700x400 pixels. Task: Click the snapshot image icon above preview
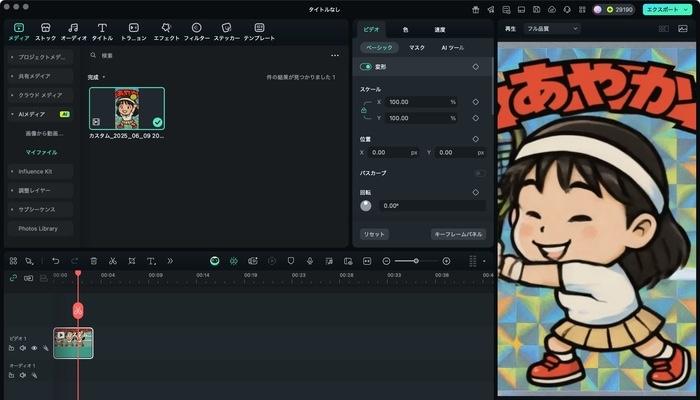(x=683, y=29)
